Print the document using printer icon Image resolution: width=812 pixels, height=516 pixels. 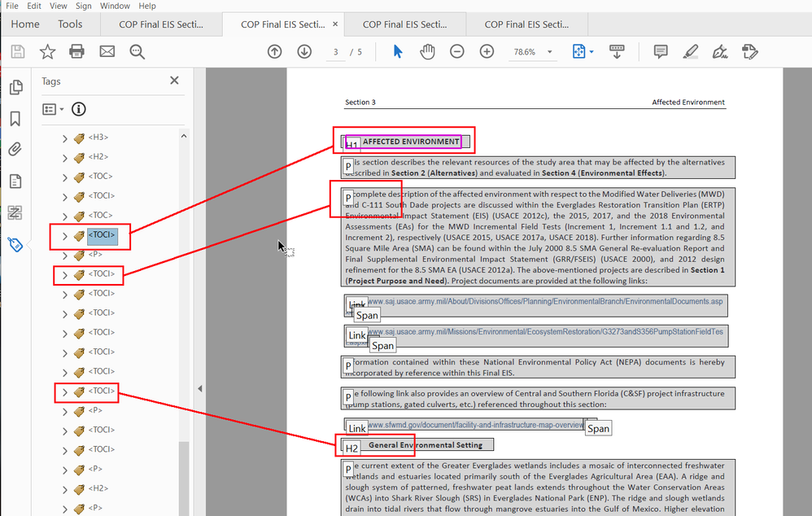[76, 51]
